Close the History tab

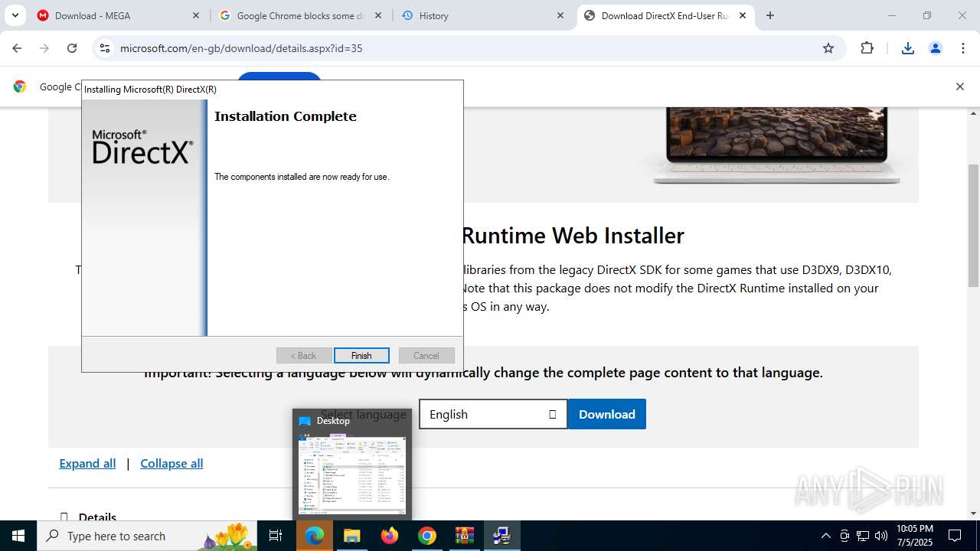tap(560, 15)
